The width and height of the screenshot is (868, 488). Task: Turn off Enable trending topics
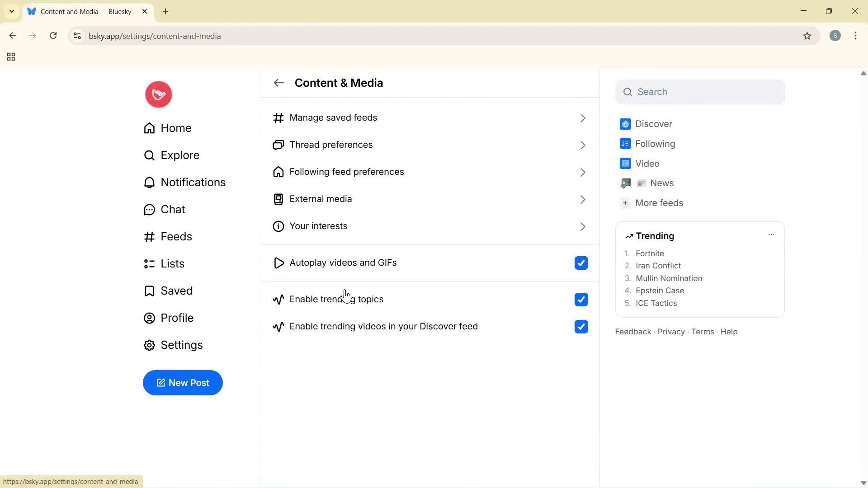pyautogui.click(x=581, y=299)
